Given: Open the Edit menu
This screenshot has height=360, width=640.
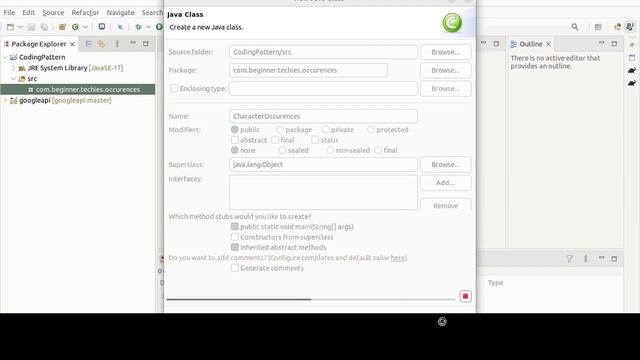Looking at the screenshot, I should click(28, 13).
